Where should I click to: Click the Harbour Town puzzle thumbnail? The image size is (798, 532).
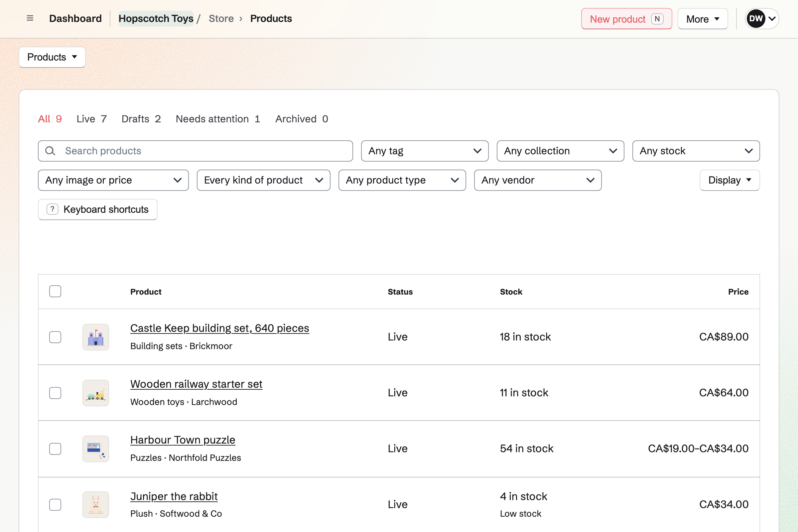96,449
